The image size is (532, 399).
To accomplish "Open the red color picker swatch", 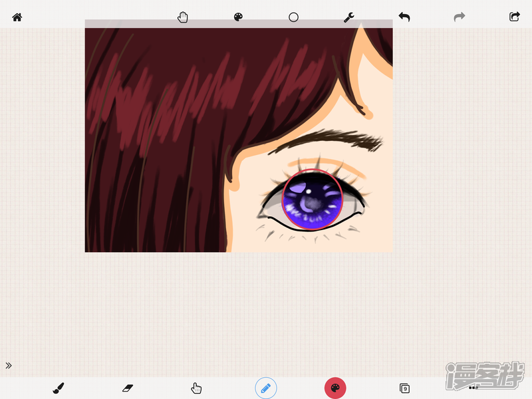I will (335, 388).
